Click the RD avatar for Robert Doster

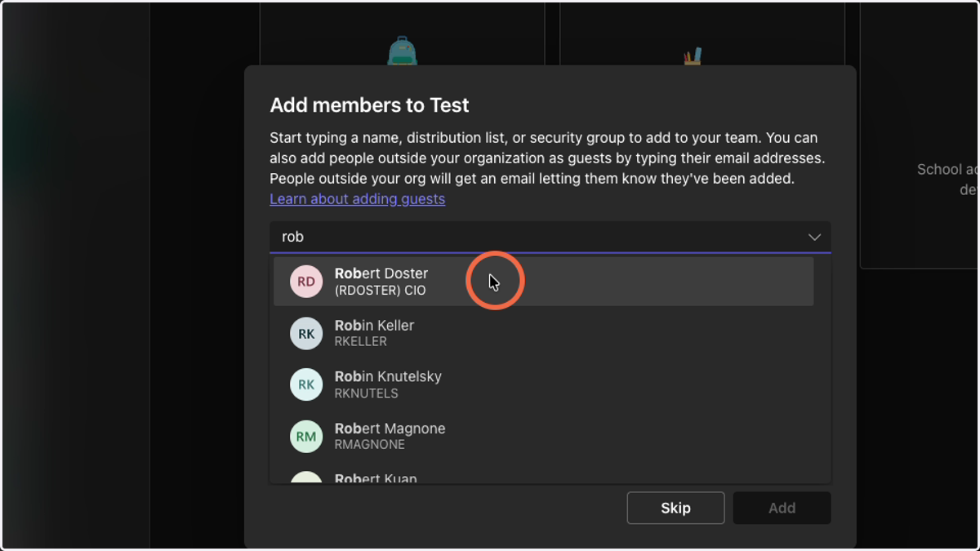point(306,282)
